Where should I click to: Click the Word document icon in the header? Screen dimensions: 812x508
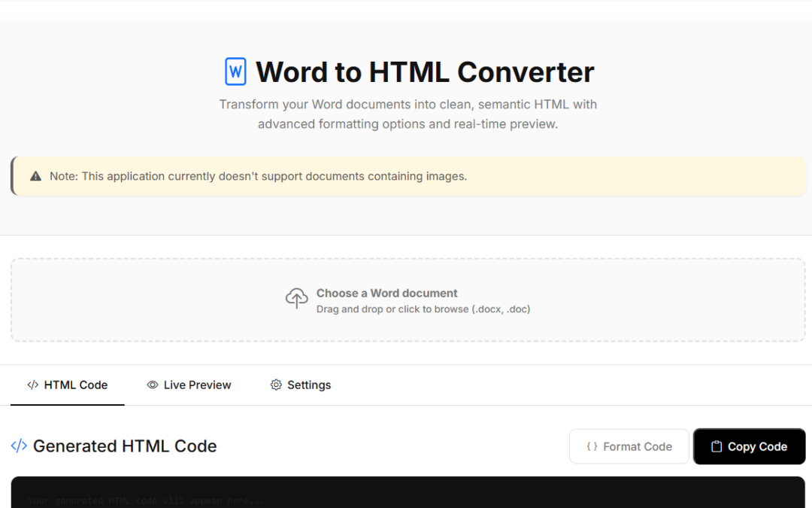click(x=235, y=70)
